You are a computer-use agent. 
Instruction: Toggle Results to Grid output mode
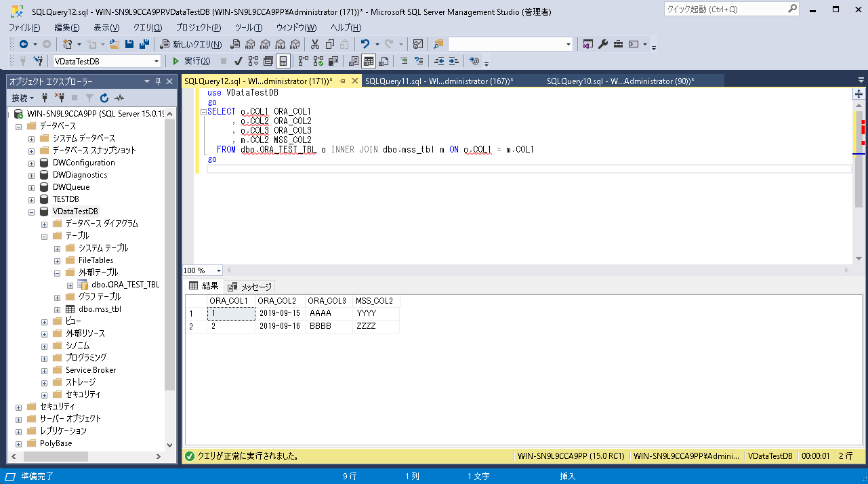pyautogui.click(x=368, y=61)
